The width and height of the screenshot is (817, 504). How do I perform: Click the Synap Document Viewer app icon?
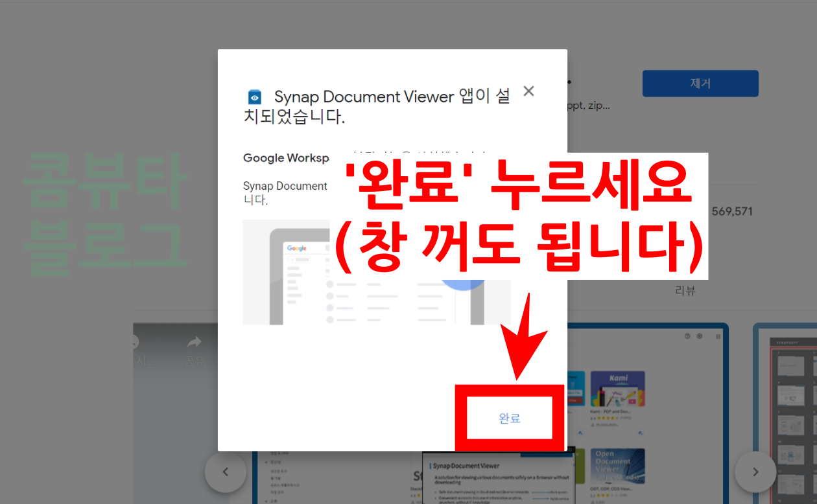pyautogui.click(x=255, y=97)
